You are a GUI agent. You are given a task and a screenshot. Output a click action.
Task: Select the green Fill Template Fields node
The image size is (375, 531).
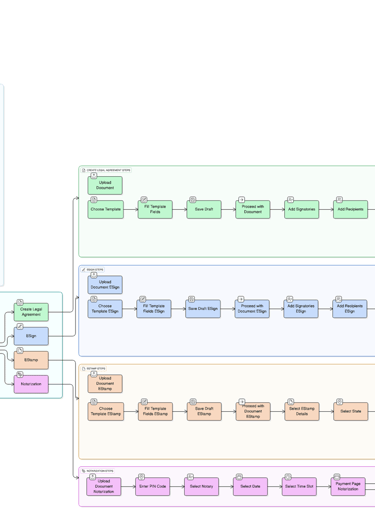point(155,209)
